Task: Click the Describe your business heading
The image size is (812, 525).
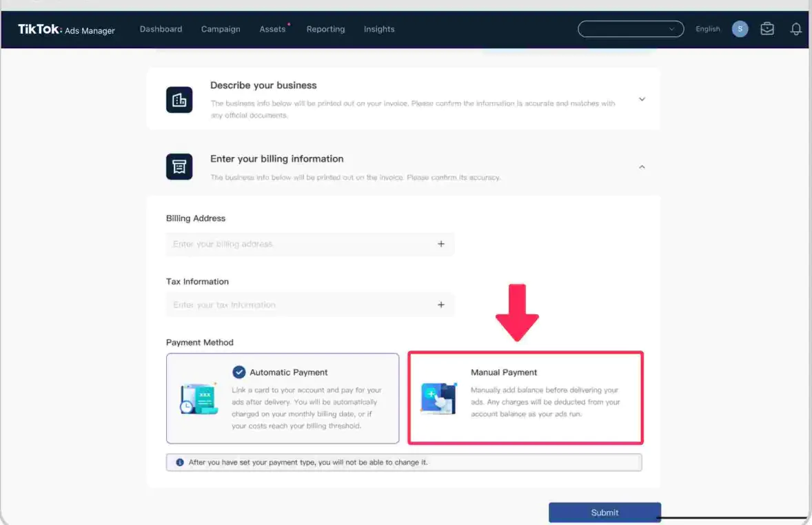Action: pyautogui.click(x=263, y=85)
